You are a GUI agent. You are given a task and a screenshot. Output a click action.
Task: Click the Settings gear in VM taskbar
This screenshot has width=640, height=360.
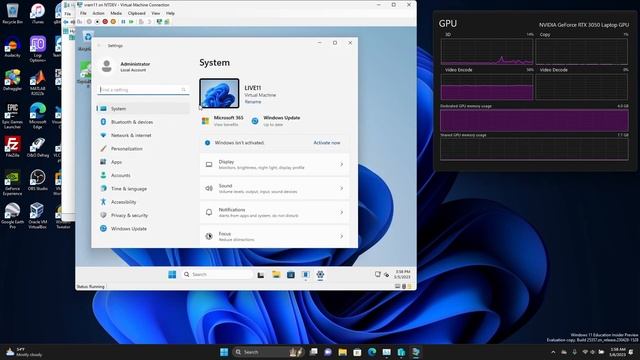tap(320, 274)
